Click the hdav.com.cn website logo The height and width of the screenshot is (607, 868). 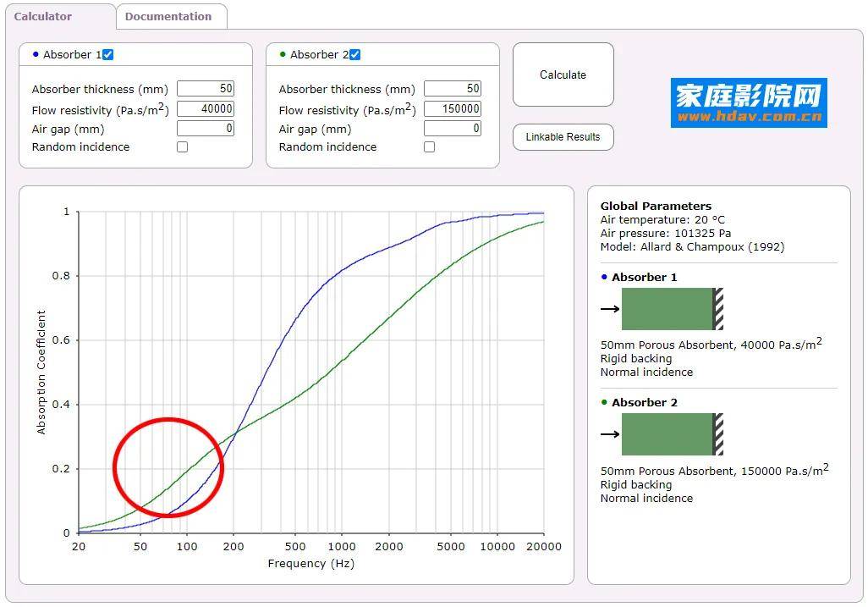click(x=749, y=103)
